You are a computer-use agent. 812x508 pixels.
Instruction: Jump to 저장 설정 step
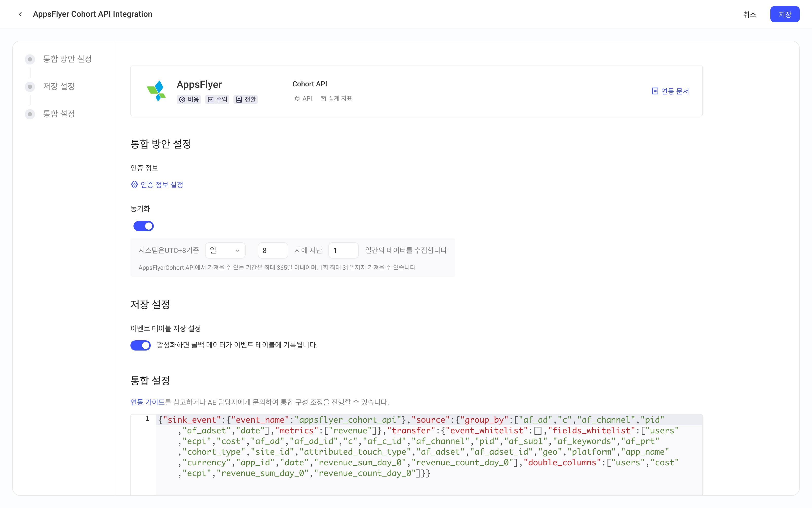[x=59, y=86]
